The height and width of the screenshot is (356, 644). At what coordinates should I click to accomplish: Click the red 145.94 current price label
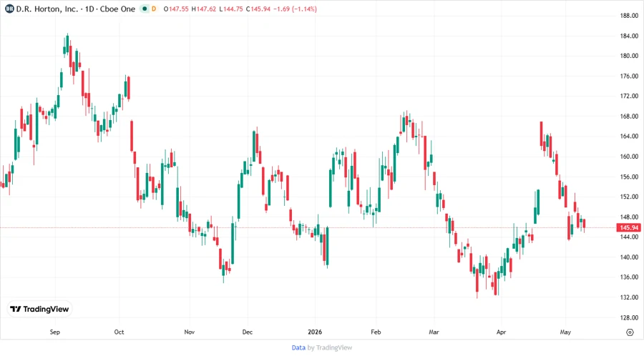[x=628, y=227]
